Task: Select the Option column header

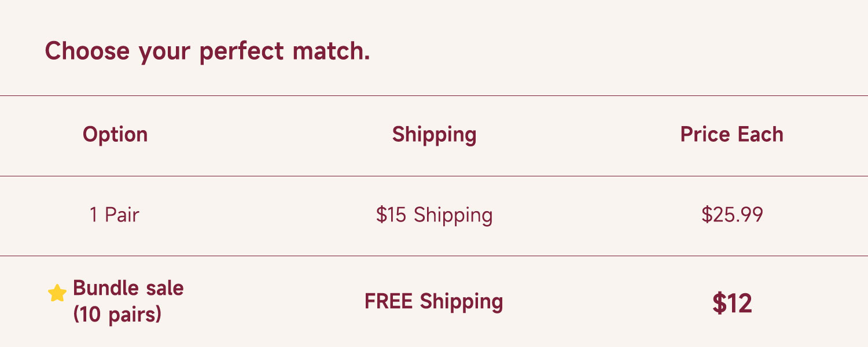Action: pos(115,134)
